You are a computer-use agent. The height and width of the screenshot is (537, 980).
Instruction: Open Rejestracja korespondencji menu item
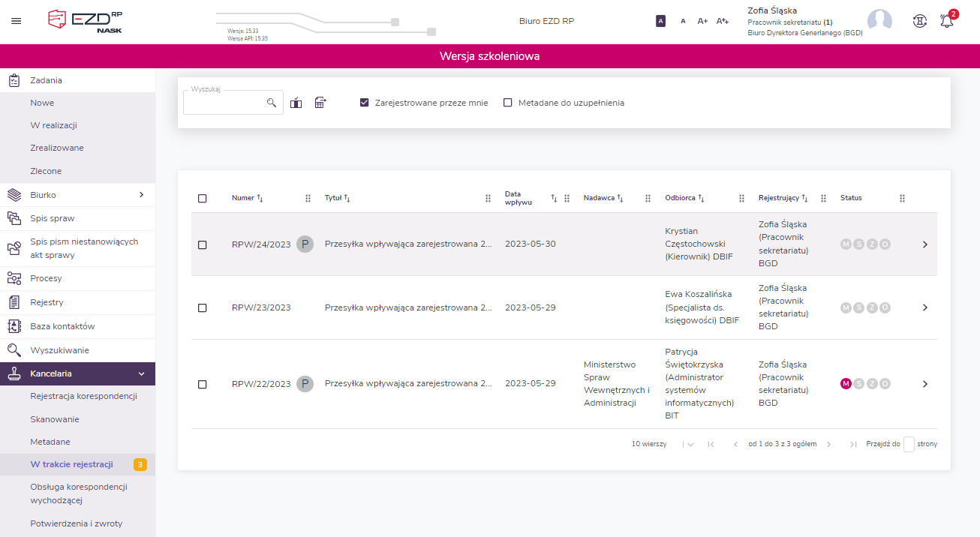[x=83, y=396]
